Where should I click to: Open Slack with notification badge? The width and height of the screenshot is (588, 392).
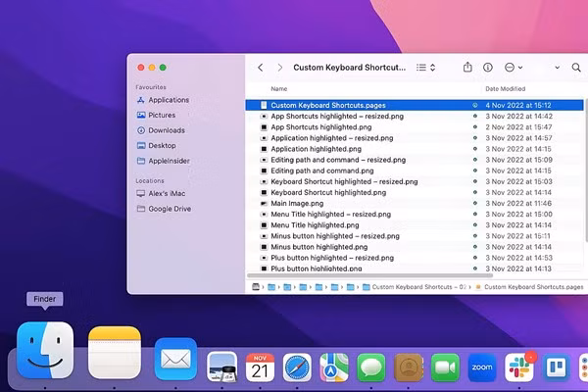tap(519, 367)
